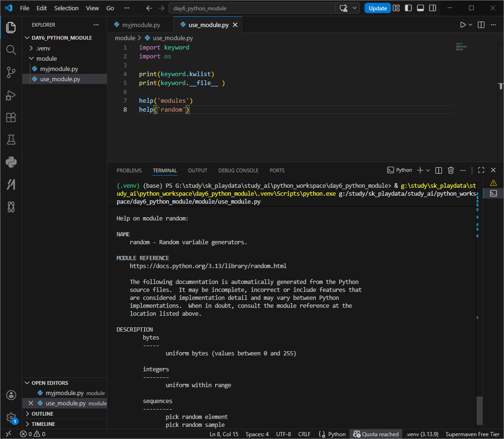Change indentation via Spaces: 4

click(257, 434)
